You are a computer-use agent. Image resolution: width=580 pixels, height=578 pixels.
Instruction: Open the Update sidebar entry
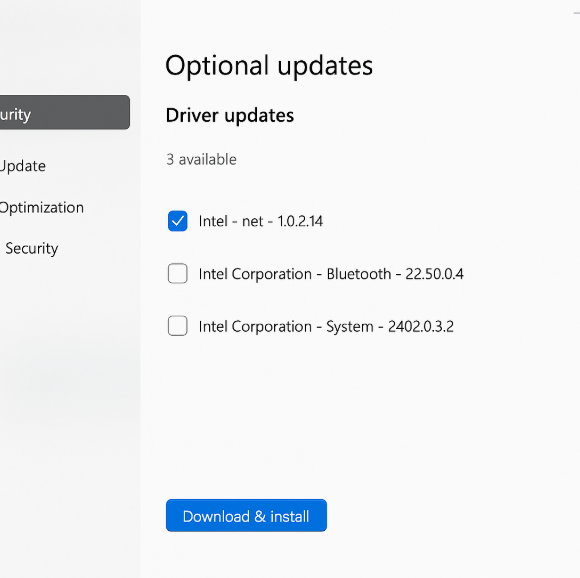point(23,166)
